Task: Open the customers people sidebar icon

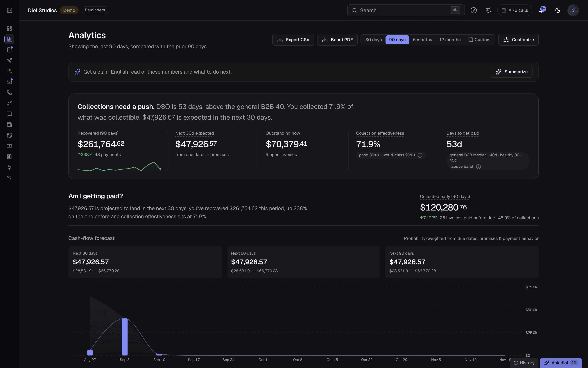Action: 10,71
